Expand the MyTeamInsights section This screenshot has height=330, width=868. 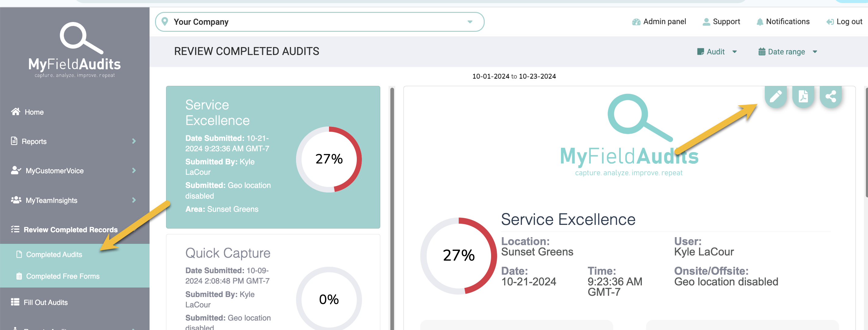click(x=52, y=200)
